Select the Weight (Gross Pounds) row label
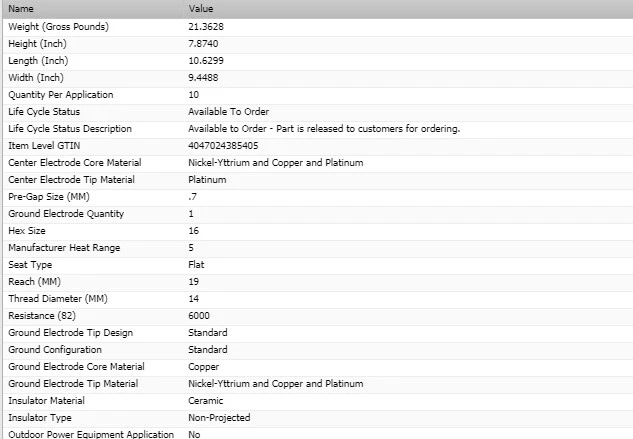This screenshot has width=633, height=439. coord(58,26)
